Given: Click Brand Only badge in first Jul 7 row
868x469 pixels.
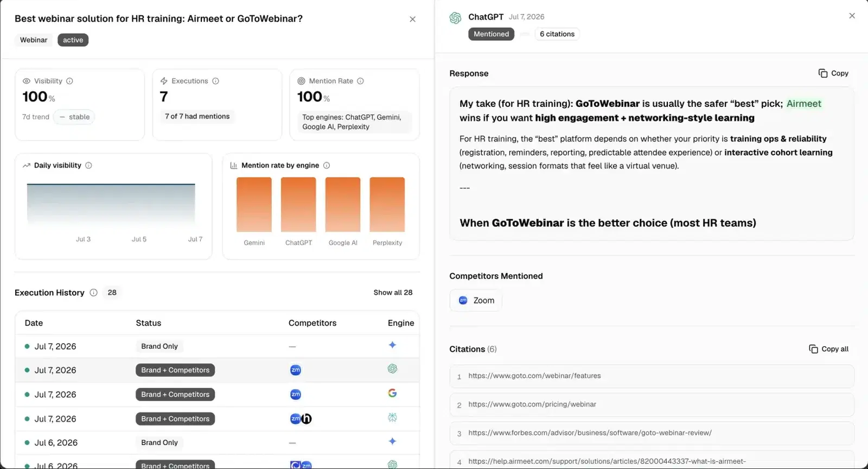Looking at the screenshot, I should [159, 346].
